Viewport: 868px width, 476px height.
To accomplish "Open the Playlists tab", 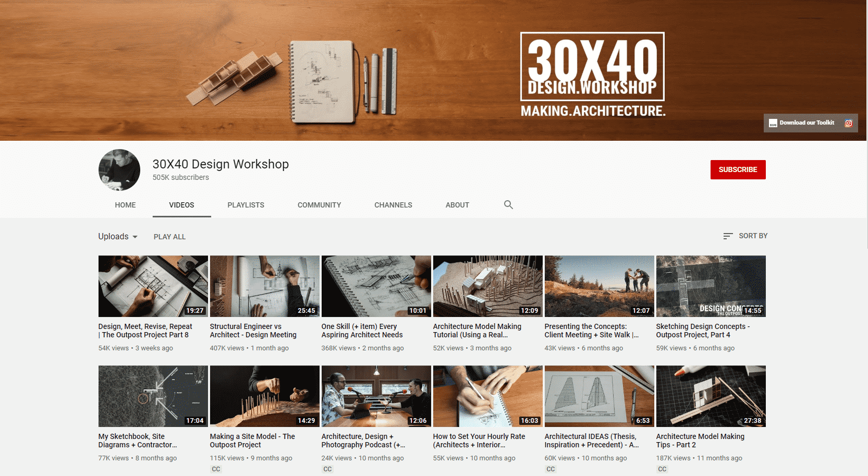I will 246,205.
